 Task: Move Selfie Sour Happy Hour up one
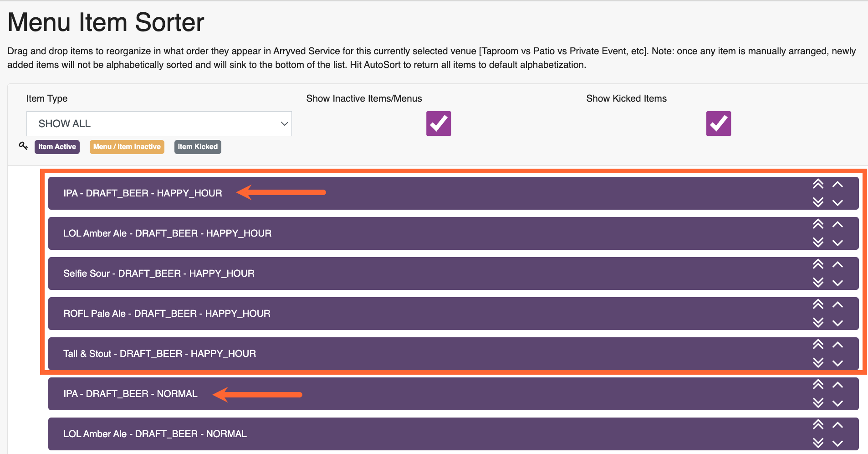click(x=837, y=264)
